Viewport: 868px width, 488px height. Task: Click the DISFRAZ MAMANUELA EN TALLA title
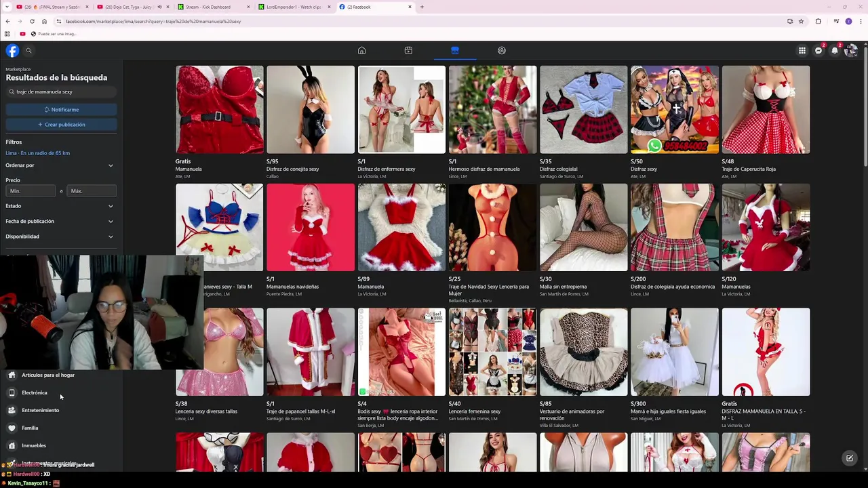click(764, 415)
